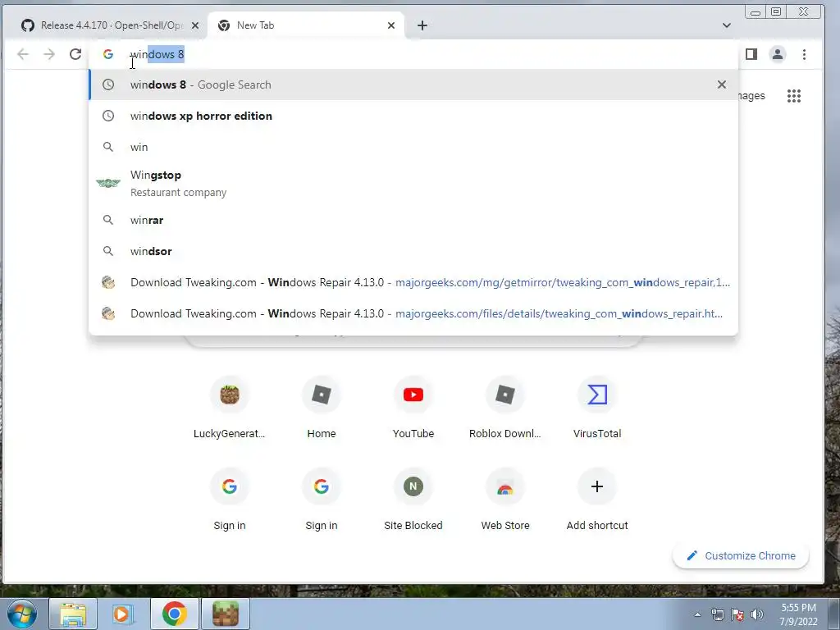840x630 pixels.
Task: Open the Chrome side panel
Action: pos(751,54)
